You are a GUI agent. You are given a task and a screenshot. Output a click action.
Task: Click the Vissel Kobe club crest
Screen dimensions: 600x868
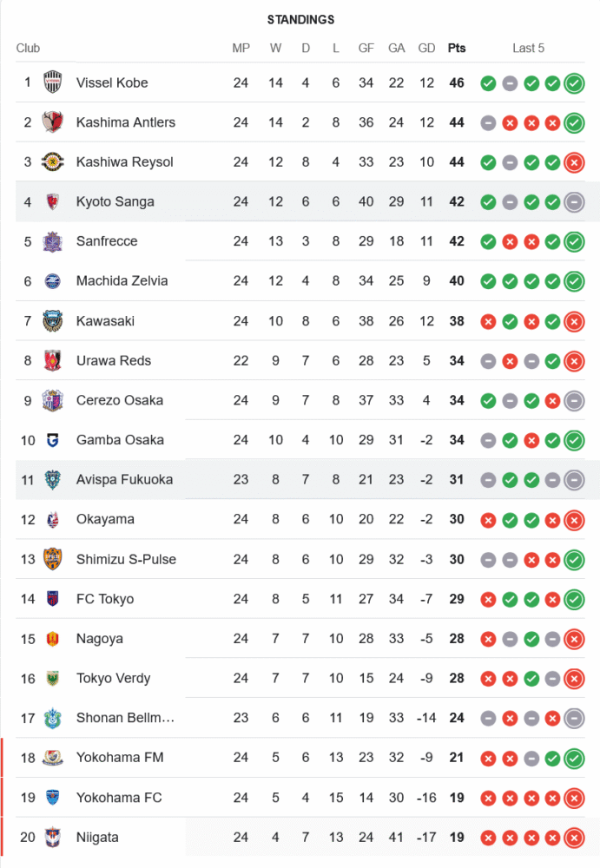[x=53, y=82]
